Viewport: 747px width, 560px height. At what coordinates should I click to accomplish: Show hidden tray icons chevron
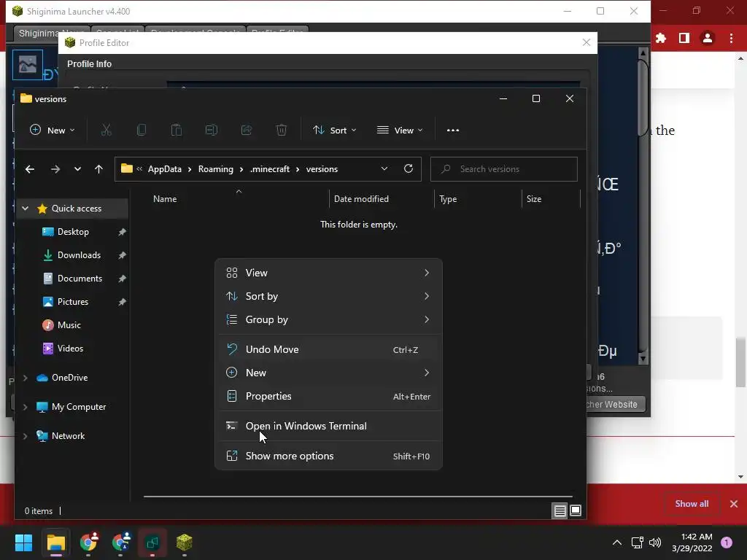click(617, 542)
